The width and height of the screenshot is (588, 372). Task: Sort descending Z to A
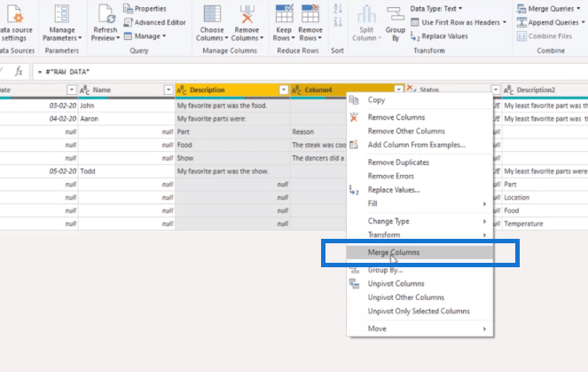pos(338,22)
